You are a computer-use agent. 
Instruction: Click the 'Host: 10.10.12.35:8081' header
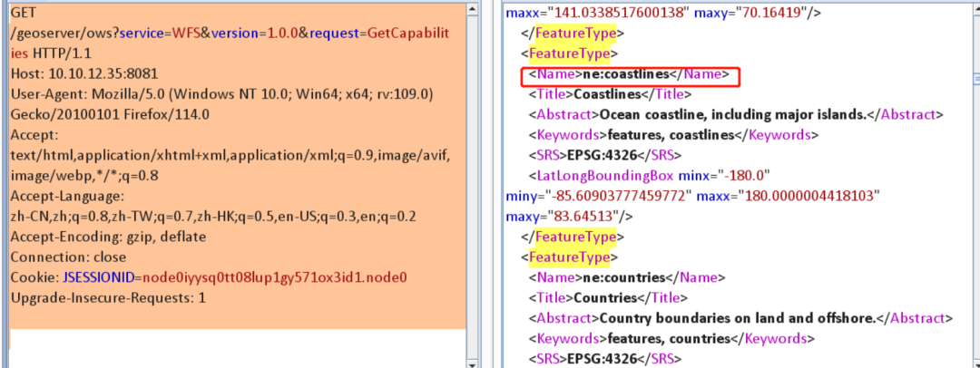[x=84, y=73]
